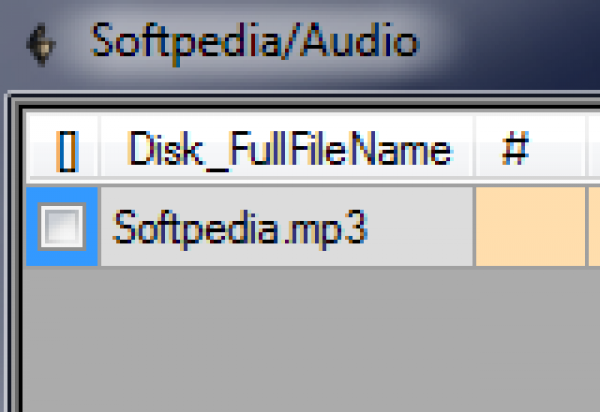Image resolution: width=600 pixels, height=412 pixels.
Task: Click divider between bracket and Disk_FullFileName headers
Action: coord(100,150)
